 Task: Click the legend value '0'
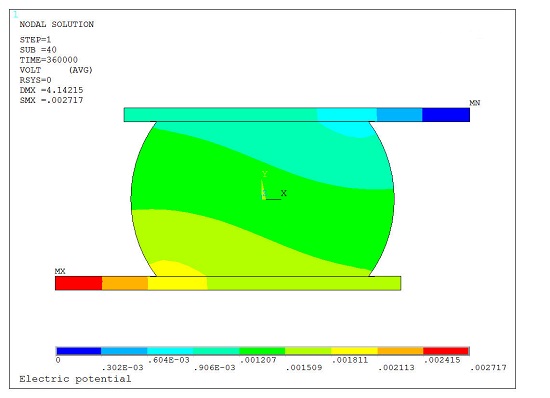[58, 360]
